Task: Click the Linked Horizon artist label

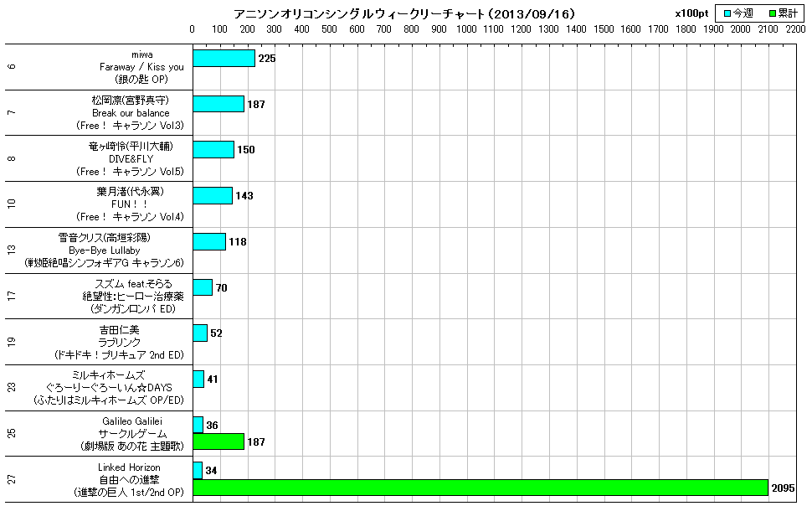Action: [129, 467]
